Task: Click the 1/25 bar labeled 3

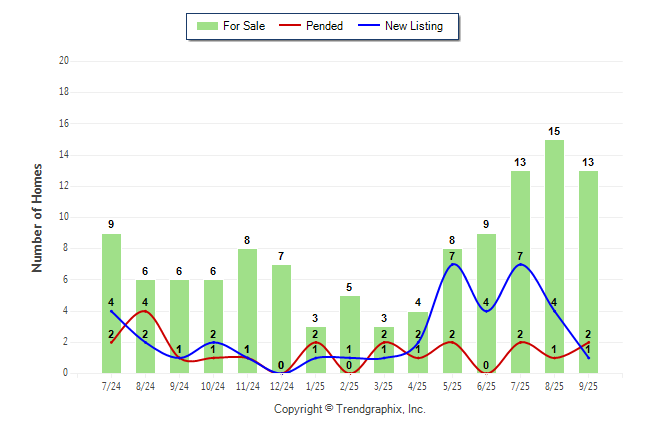Action: (315, 350)
